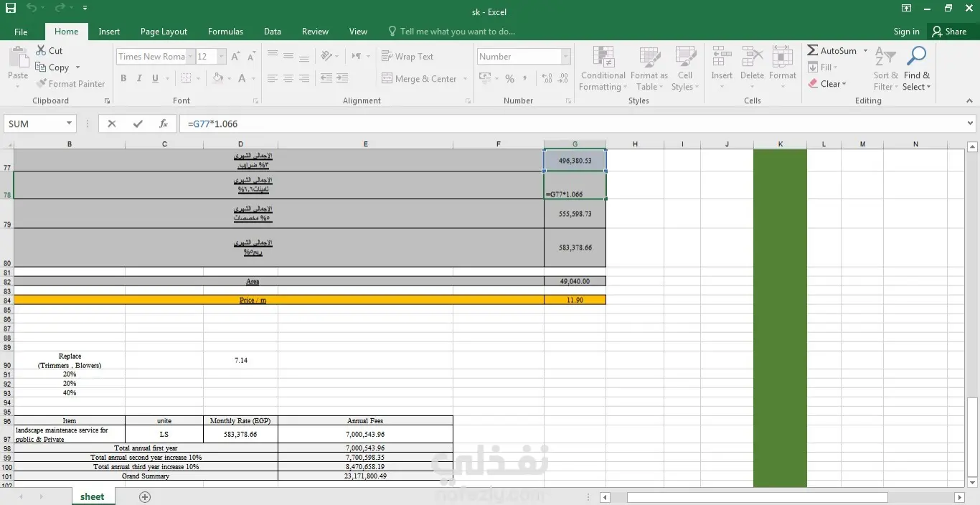This screenshot has width=980, height=505.
Task: Toggle Center alignment
Action: click(288, 78)
